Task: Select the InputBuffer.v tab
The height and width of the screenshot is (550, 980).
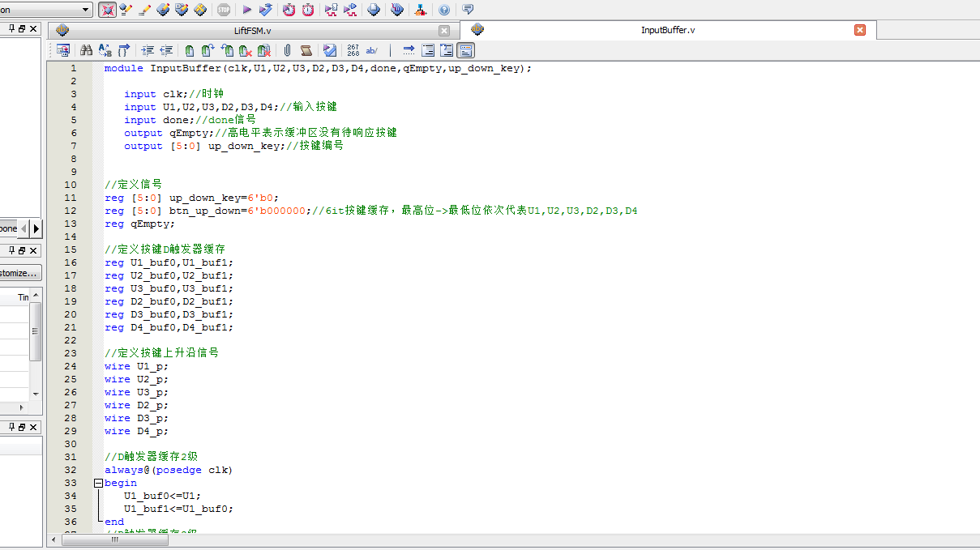Action: click(667, 30)
